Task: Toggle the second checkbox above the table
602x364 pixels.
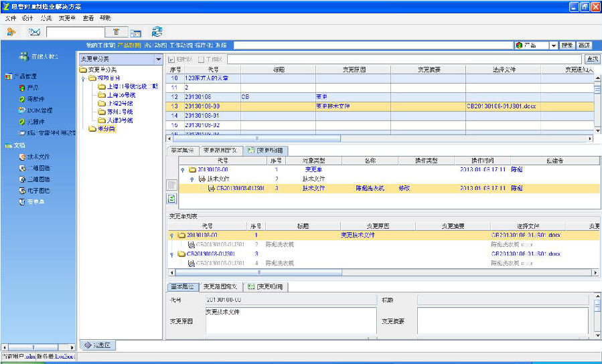Action: (x=201, y=60)
